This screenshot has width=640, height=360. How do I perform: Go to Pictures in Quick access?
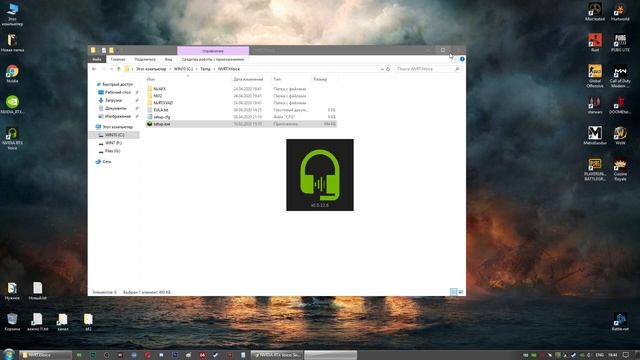115,116
